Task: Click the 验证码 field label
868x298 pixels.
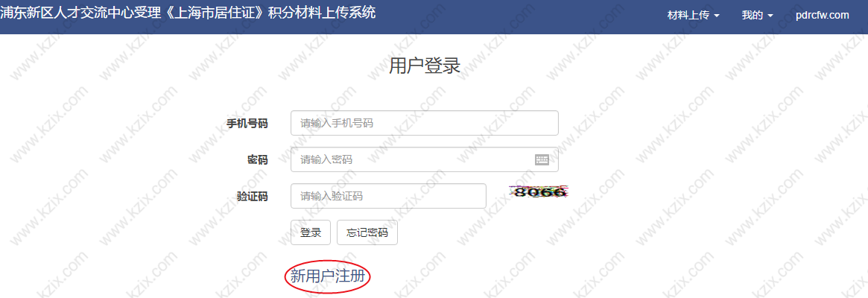Action: [253, 197]
